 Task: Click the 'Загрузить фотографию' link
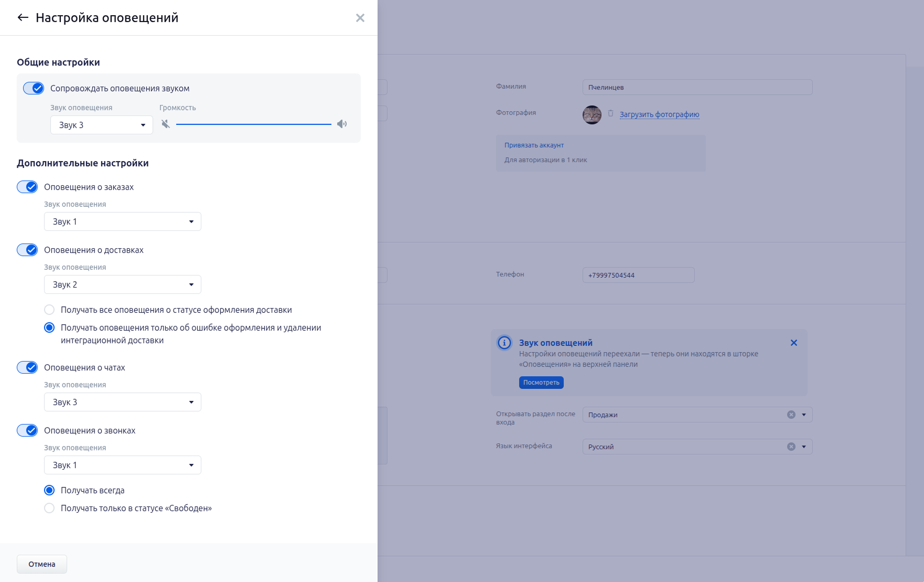(659, 114)
